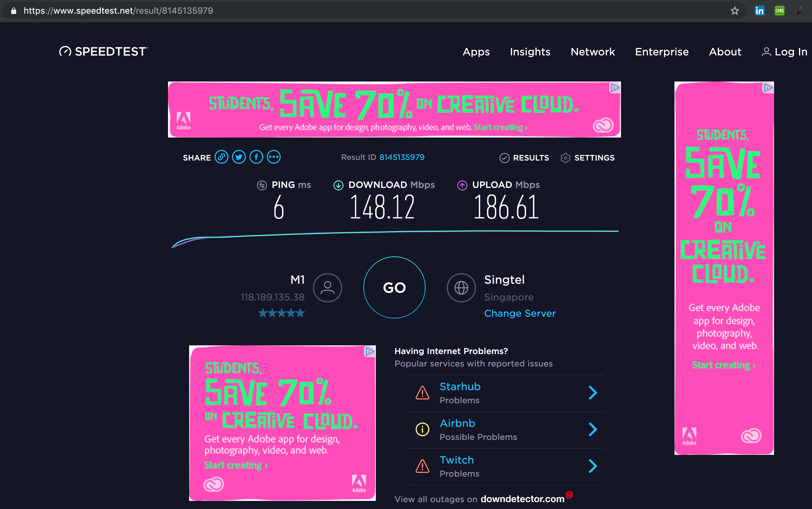Click the M1 user profile icon
The height and width of the screenshot is (509, 812).
(327, 288)
